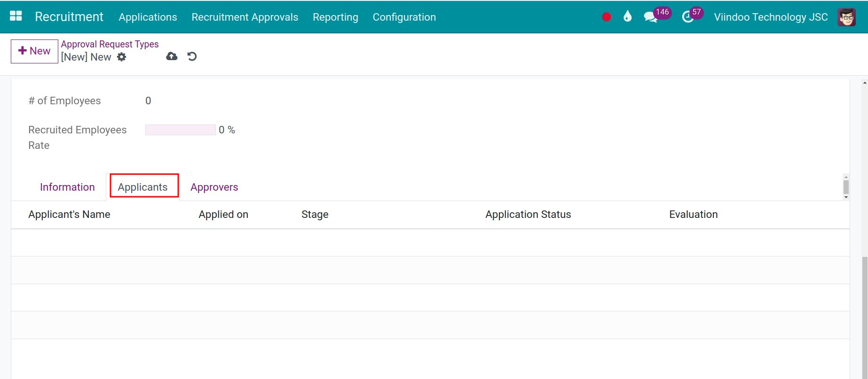Click the [New] New record title
The width and height of the screenshot is (868, 379).
tap(86, 57)
